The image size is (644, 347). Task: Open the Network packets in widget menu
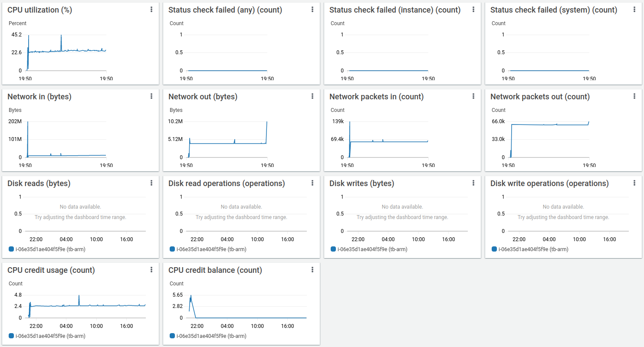pos(473,96)
